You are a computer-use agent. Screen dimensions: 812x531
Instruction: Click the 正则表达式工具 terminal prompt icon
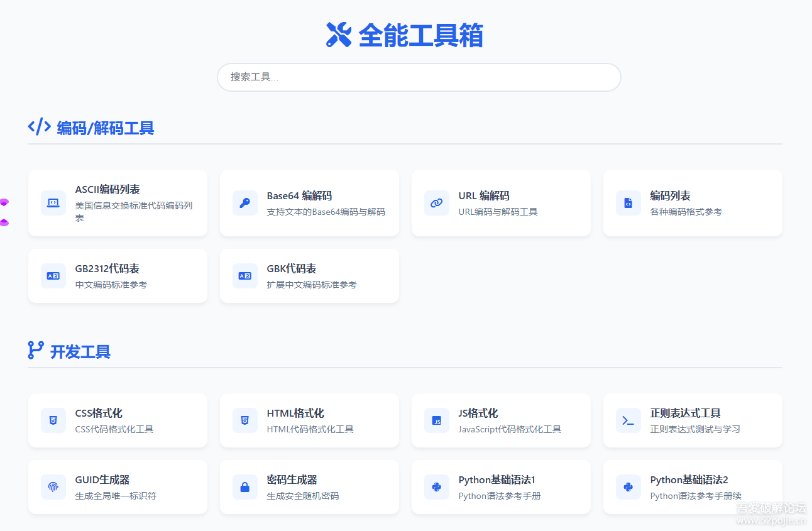pyautogui.click(x=628, y=420)
